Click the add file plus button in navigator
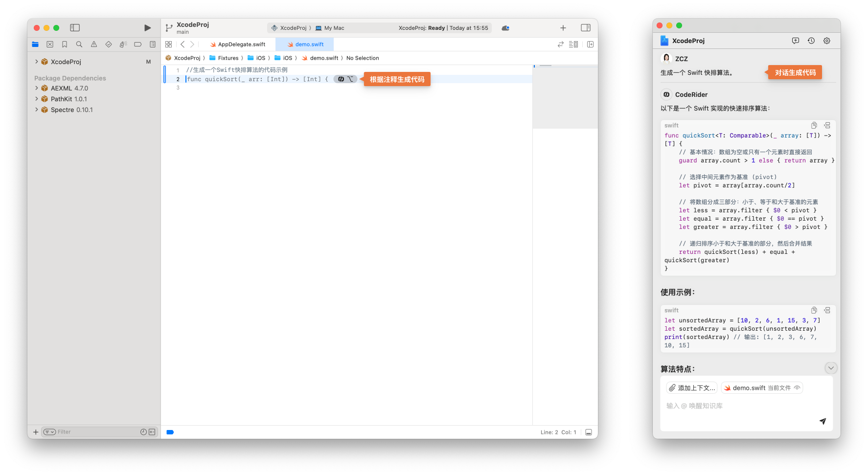The image size is (868, 475). [36, 432]
